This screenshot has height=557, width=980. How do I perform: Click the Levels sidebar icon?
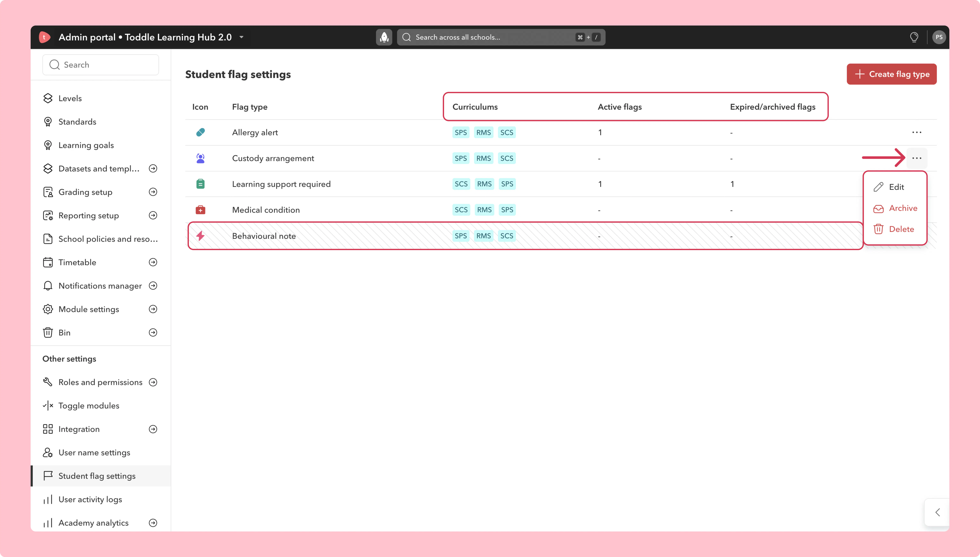(48, 98)
